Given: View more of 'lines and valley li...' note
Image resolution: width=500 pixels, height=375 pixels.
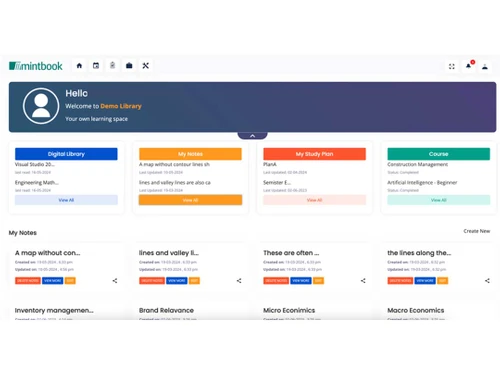Looking at the screenshot, I should [x=177, y=281].
